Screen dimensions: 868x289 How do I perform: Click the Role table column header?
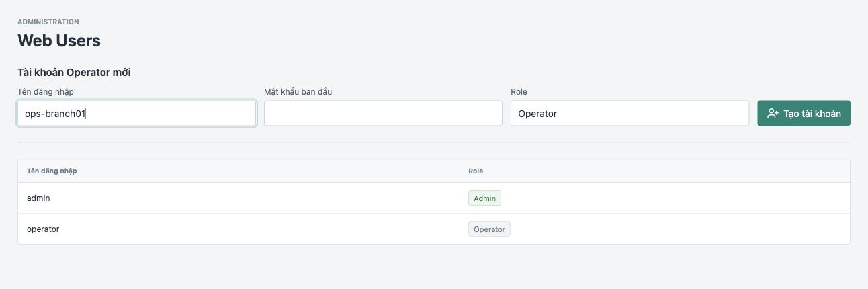(x=476, y=171)
